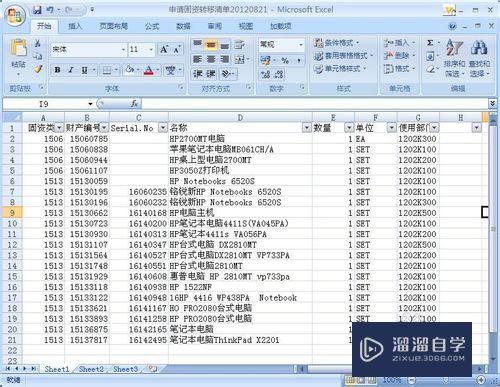Align cell content to top

tap(197, 44)
